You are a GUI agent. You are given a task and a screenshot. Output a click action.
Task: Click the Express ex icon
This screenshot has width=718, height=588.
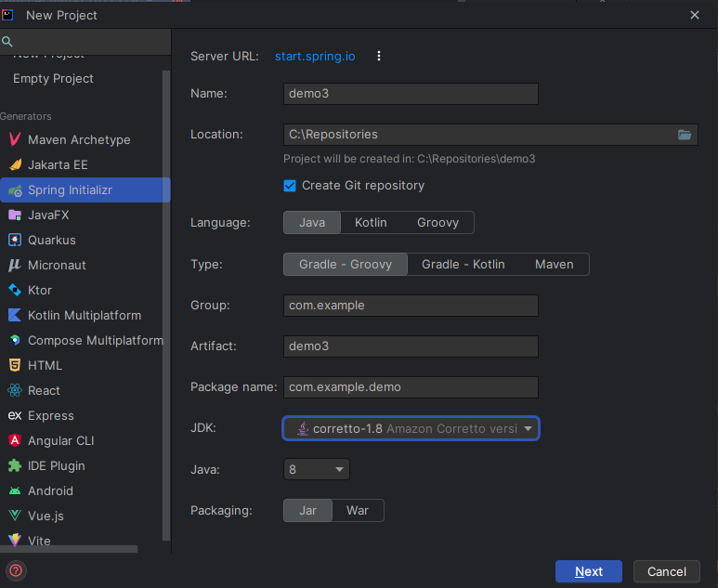(x=15, y=415)
